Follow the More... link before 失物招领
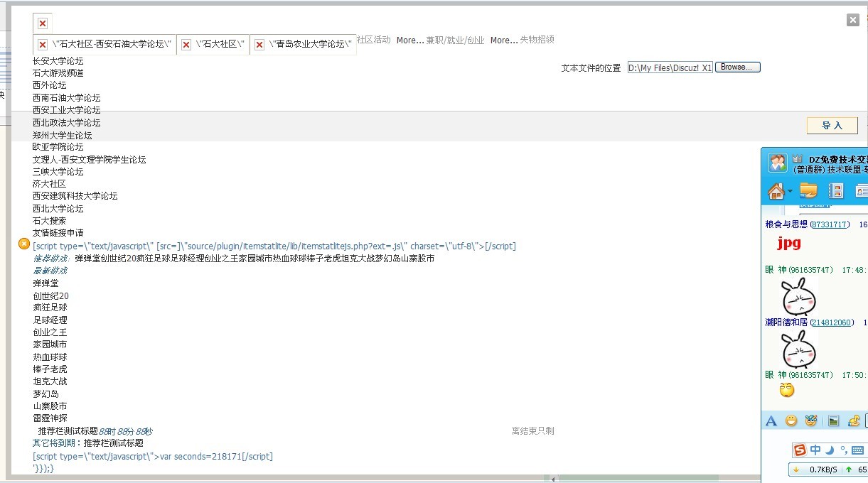 (504, 40)
